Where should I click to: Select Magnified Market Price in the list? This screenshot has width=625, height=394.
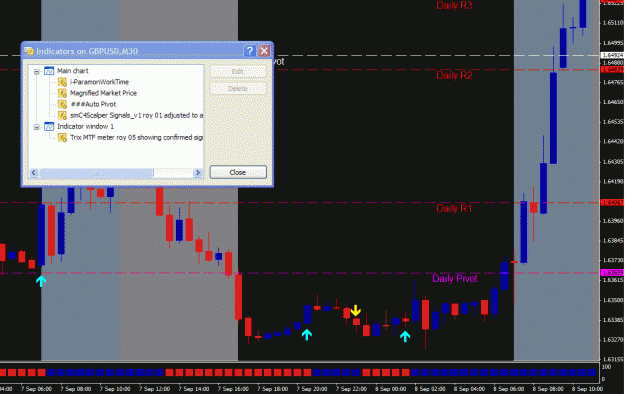(103, 93)
